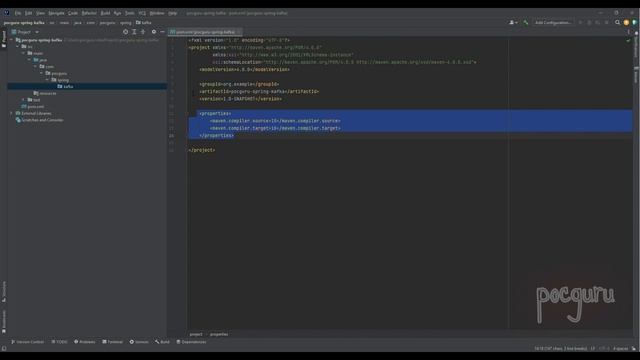Select the resources folder in tree
Screen dimensions: 640x360
point(45,93)
